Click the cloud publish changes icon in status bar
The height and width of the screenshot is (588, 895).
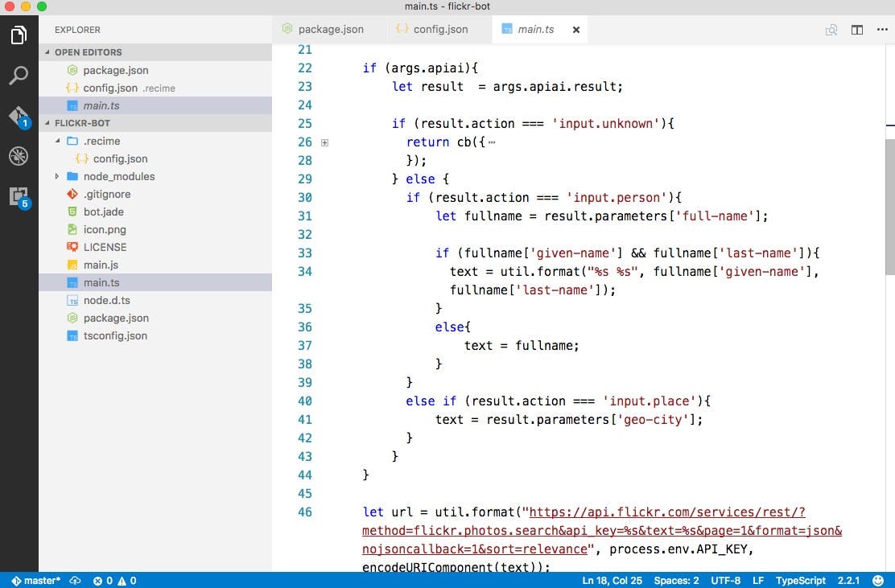pyautogui.click(x=76, y=581)
